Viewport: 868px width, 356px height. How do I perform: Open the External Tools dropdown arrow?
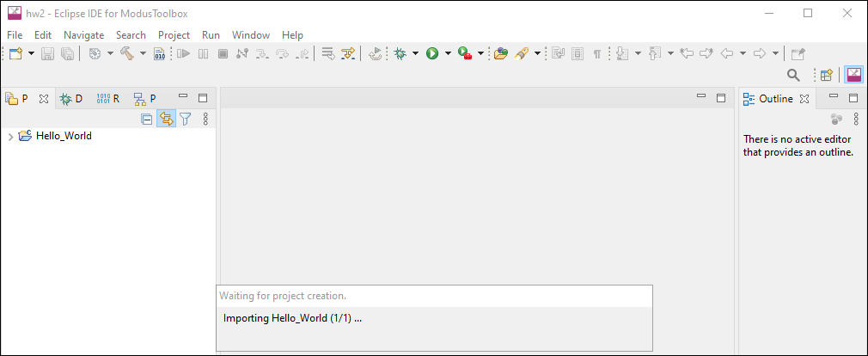[480, 53]
